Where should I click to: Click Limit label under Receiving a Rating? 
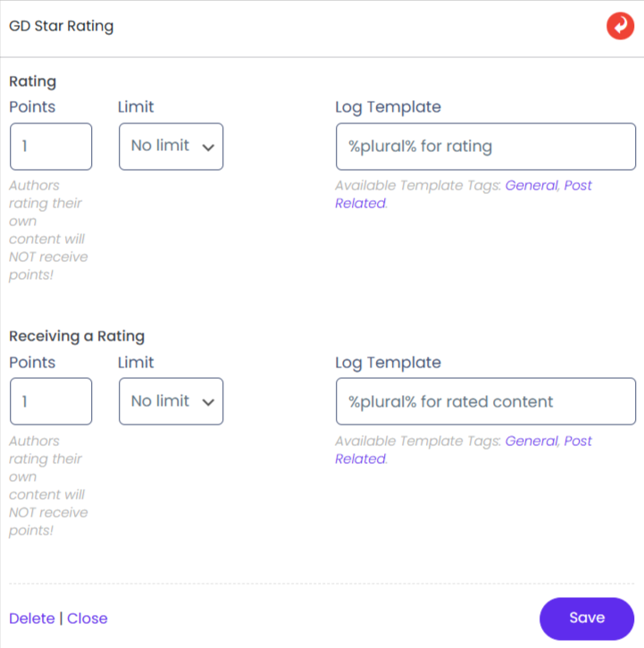(x=136, y=363)
